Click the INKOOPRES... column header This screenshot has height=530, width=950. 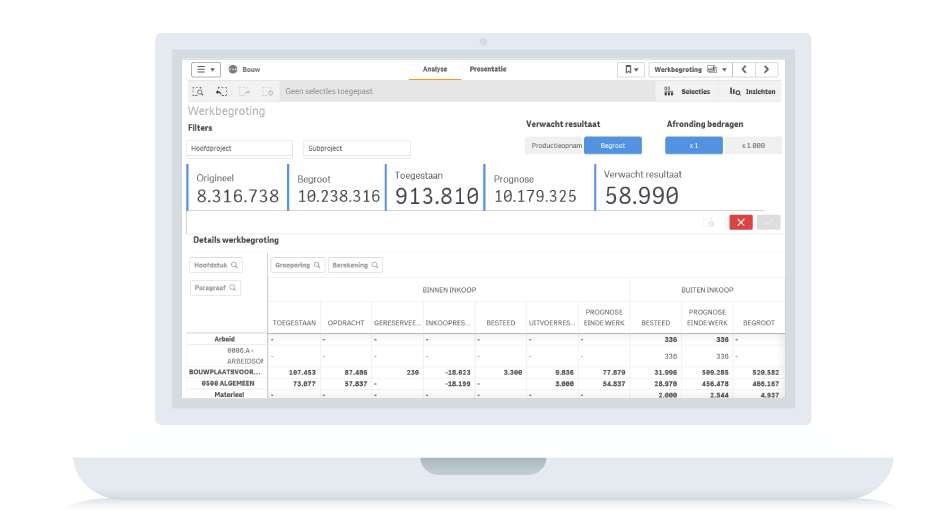448,323
